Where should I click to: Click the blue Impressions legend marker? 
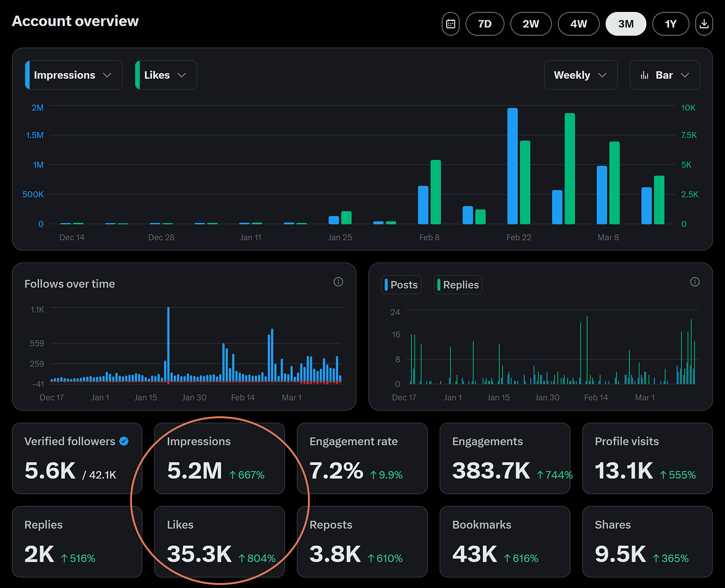tap(28, 75)
